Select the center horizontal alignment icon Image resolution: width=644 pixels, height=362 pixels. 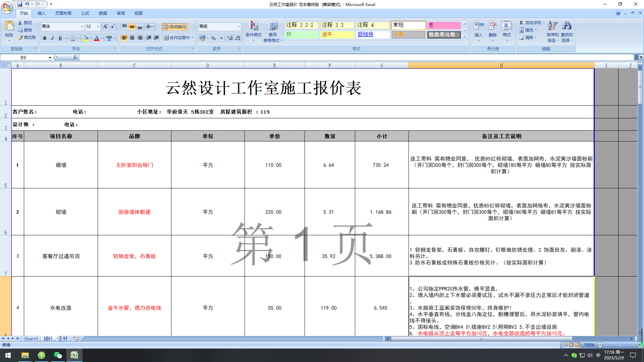pyautogui.click(x=132, y=38)
